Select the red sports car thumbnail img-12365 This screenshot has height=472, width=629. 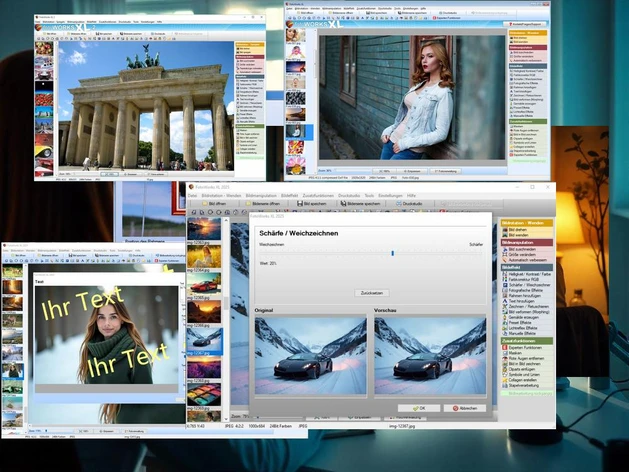(204, 284)
